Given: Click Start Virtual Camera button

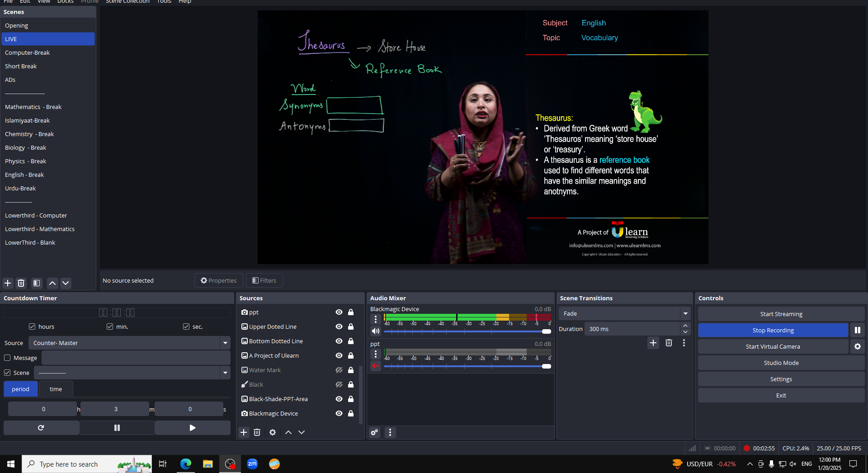Looking at the screenshot, I should pyautogui.click(x=773, y=346).
